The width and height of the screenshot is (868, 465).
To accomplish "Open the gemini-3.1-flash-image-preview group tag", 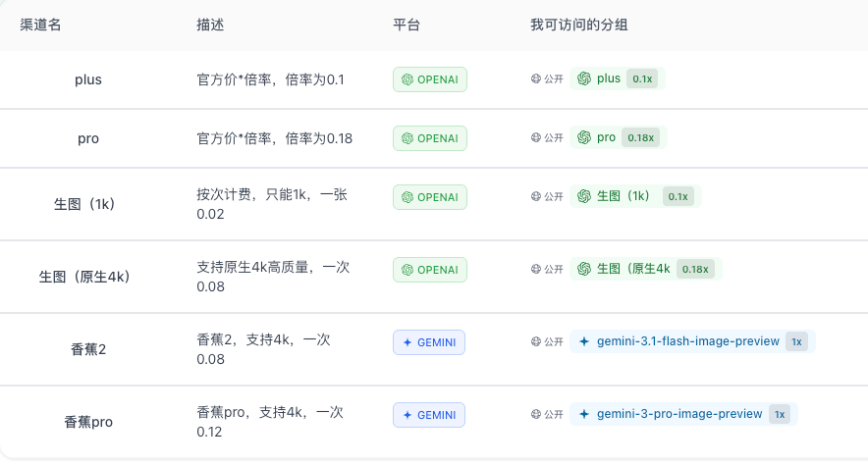I will tap(692, 341).
